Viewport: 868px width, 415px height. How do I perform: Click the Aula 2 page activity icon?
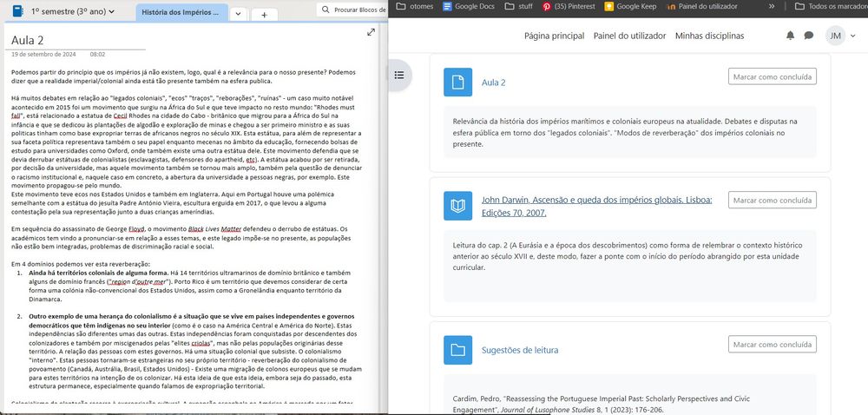[457, 82]
